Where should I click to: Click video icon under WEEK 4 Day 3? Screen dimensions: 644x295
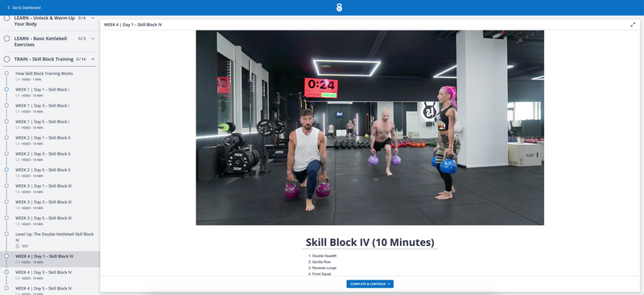[x=18, y=278]
